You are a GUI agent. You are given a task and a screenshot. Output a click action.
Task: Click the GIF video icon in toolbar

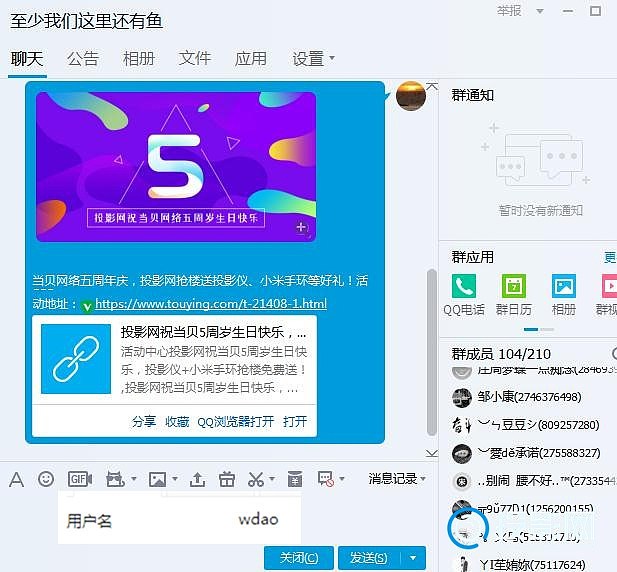[80, 479]
